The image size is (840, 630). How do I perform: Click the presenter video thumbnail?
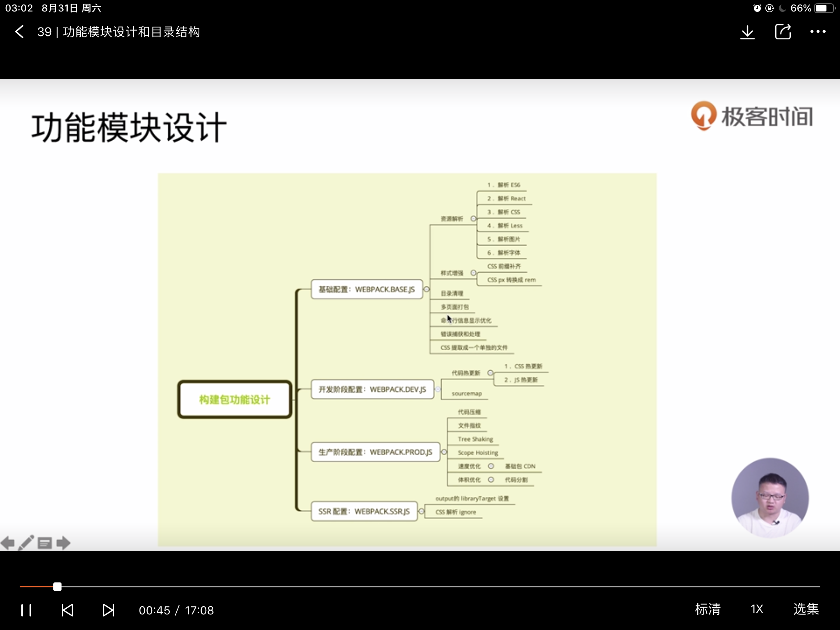[x=770, y=498]
